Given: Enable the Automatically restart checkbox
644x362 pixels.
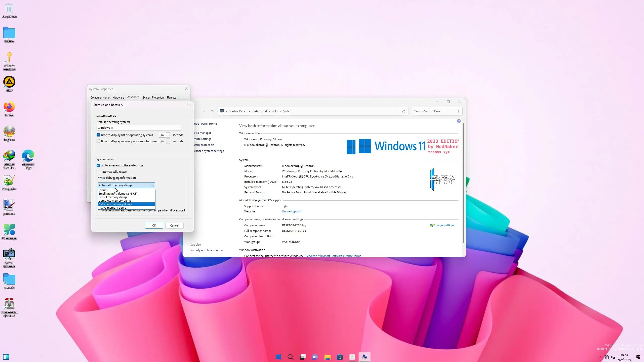Looking at the screenshot, I should (x=98, y=172).
